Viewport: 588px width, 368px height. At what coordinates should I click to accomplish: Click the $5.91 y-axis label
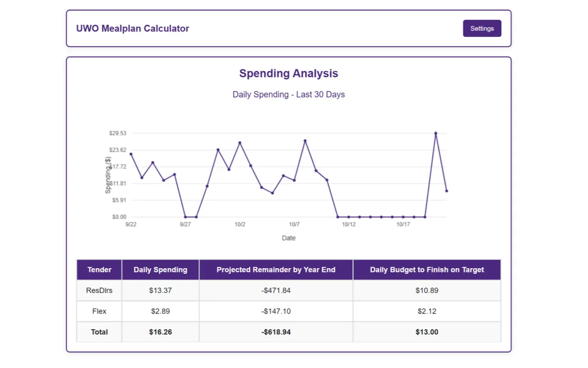pyautogui.click(x=119, y=200)
